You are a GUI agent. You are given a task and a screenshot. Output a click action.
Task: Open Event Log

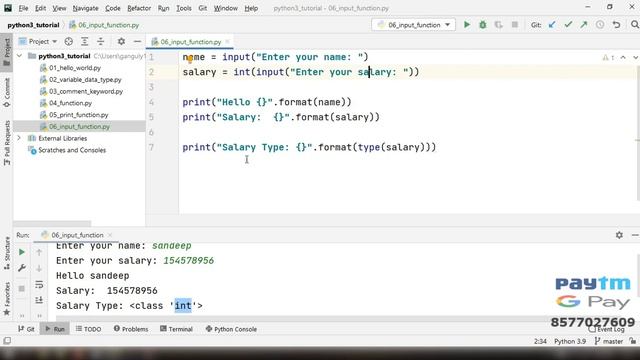(x=607, y=329)
